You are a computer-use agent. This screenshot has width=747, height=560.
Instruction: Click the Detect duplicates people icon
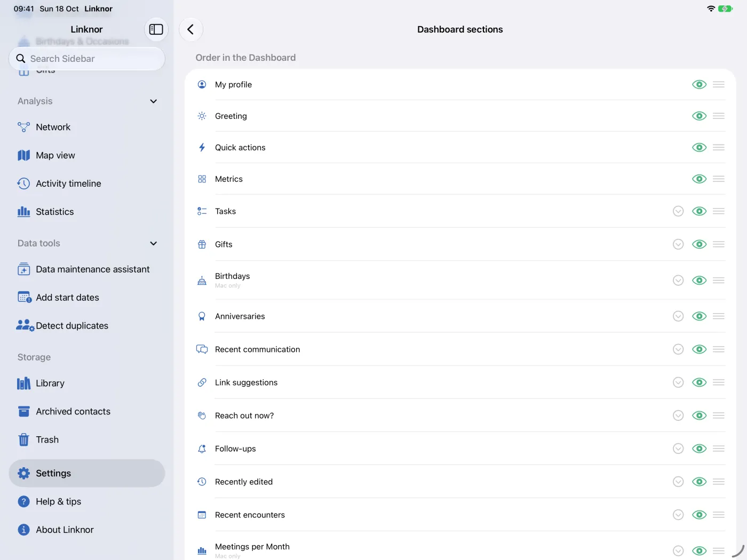[25, 325]
